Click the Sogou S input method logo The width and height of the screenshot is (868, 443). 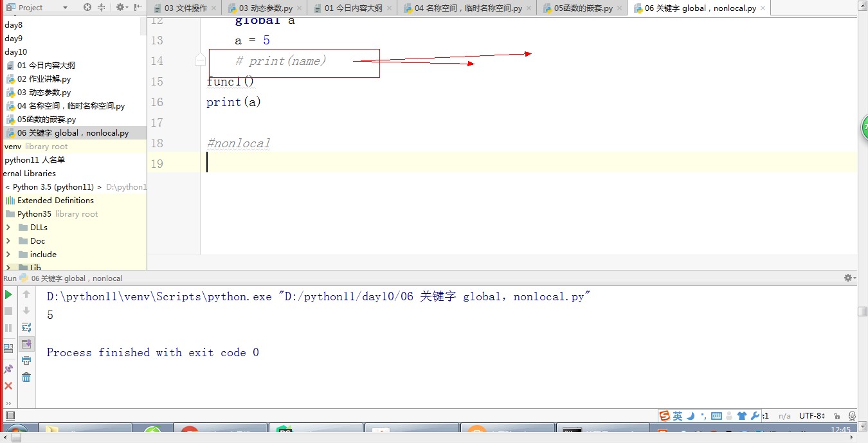[665, 416]
